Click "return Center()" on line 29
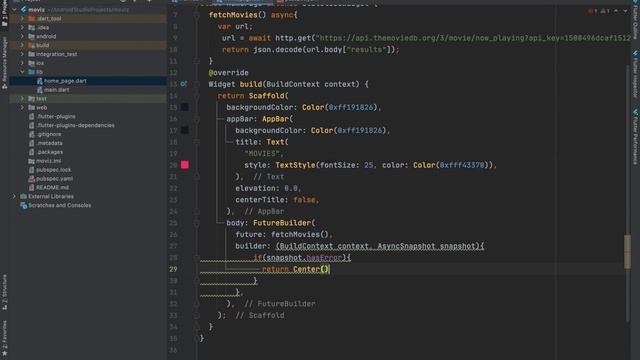 tap(295, 269)
